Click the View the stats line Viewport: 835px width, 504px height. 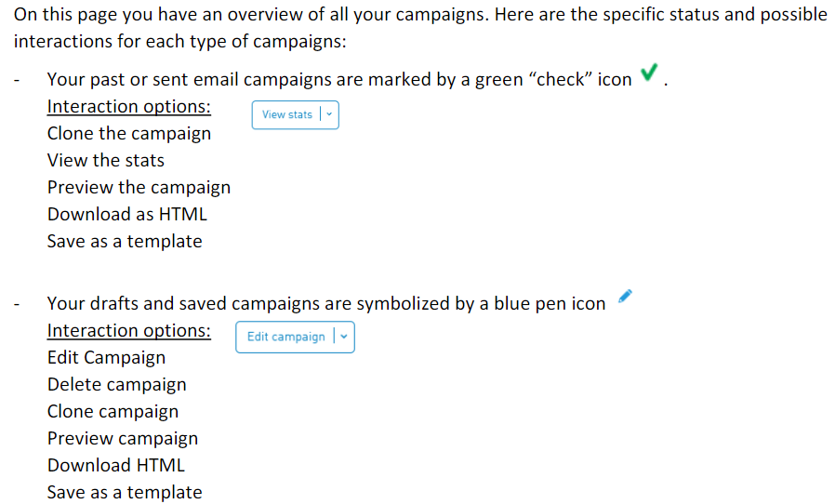105,160
